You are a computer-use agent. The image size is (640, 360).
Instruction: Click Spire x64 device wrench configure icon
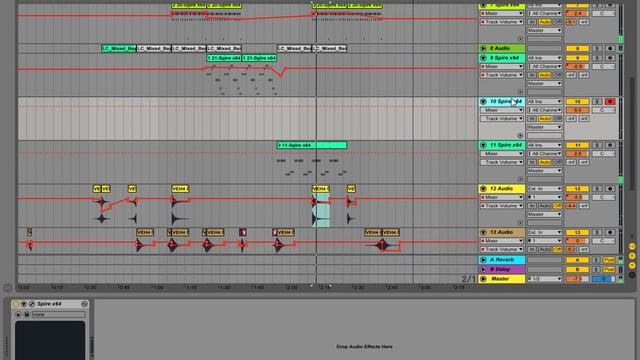coord(31,304)
